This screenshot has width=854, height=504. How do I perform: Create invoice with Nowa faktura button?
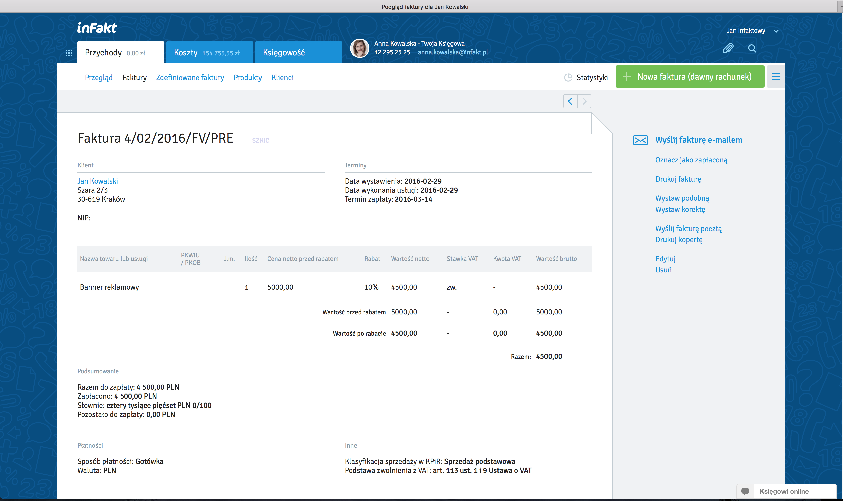click(690, 77)
